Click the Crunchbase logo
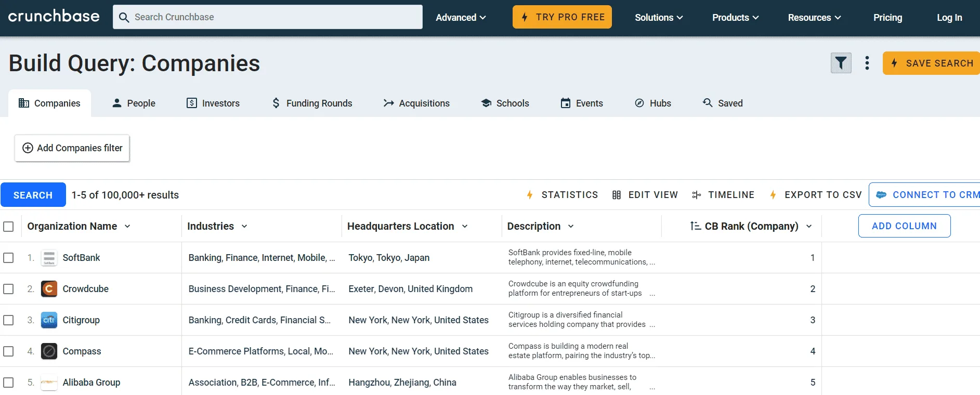This screenshot has height=395, width=980. click(x=54, y=17)
